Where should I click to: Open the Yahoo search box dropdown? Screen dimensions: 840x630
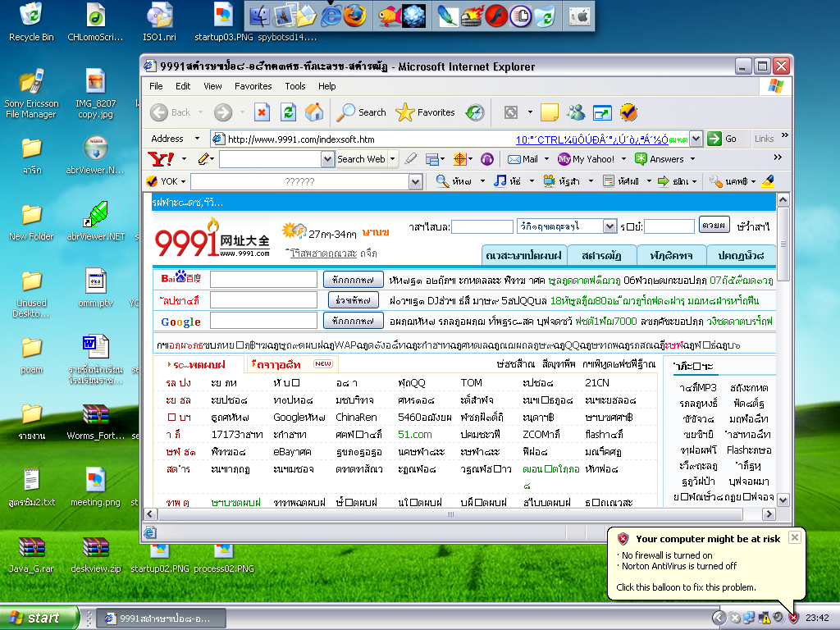tap(328, 159)
